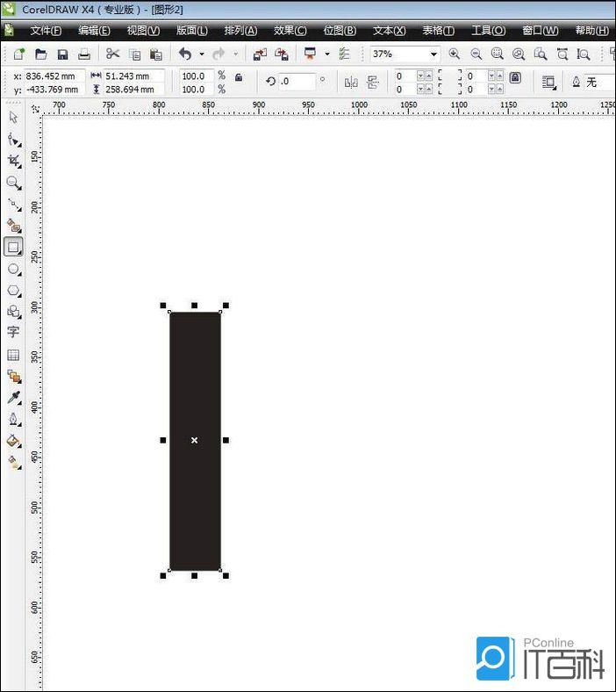Click the x position field 836.452 mm
The image size is (616, 692).
click(54, 76)
